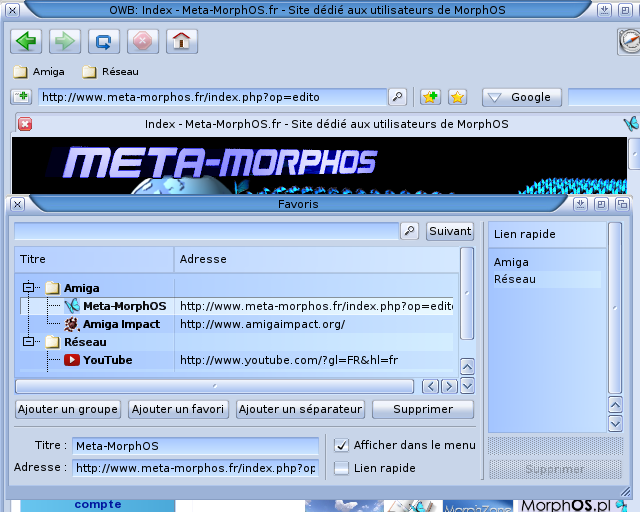Add bookmark with star-plus icon
Viewport: 640px width, 512px height.
click(431, 97)
